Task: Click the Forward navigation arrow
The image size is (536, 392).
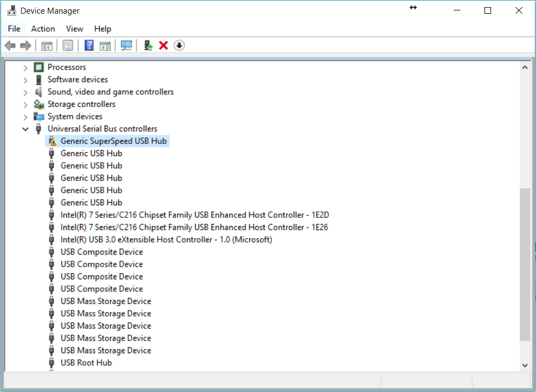Action: coord(26,45)
